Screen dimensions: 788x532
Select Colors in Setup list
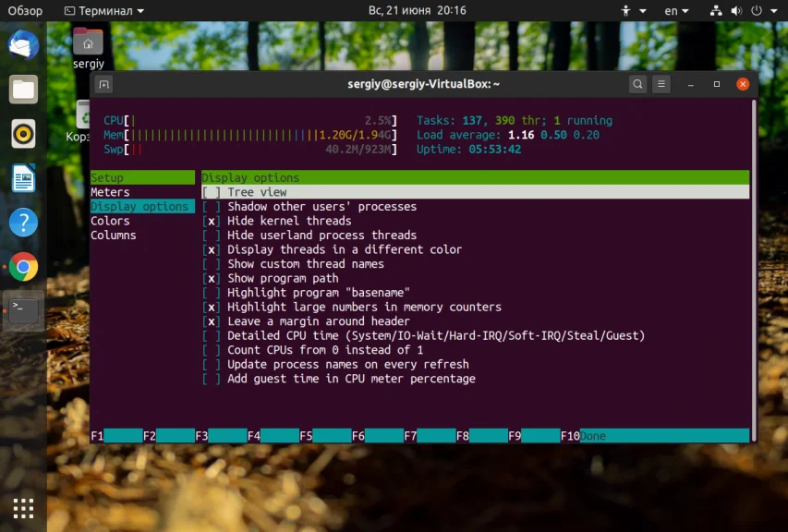click(110, 221)
